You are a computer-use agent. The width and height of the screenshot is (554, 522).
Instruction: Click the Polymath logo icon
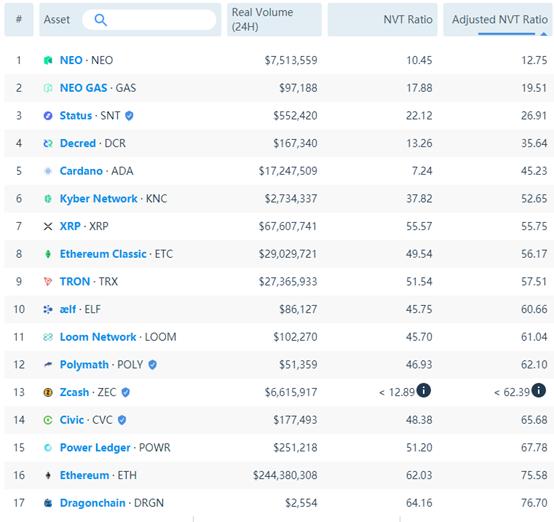[48, 365]
